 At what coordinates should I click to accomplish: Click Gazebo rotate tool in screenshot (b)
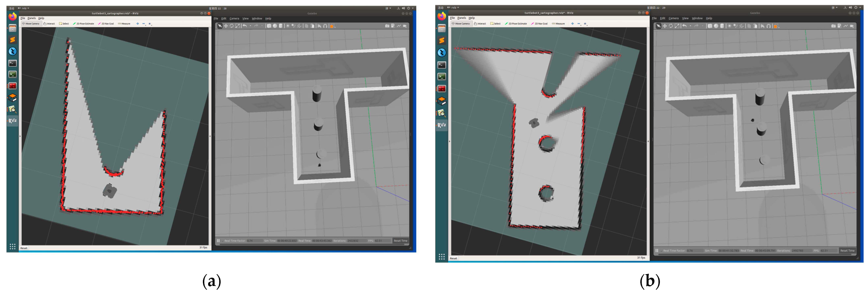671,26
